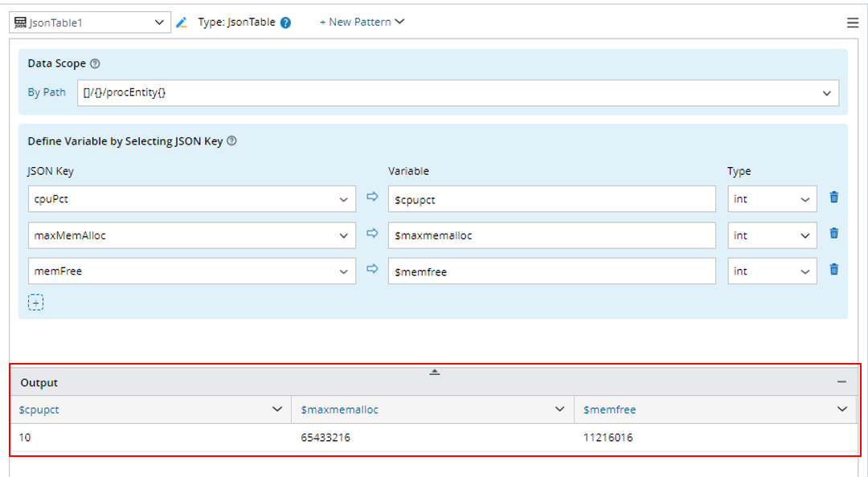Delete the maxMemAlloc variable row
868x477 pixels.
tap(834, 234)
